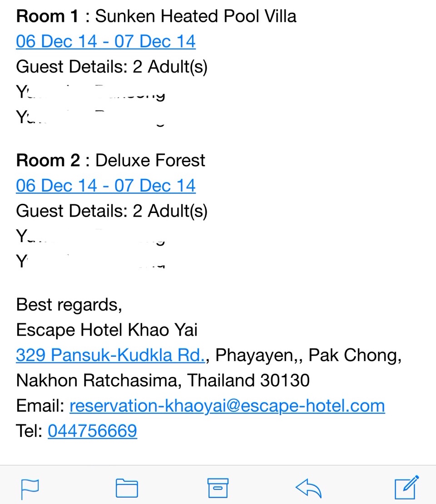Select the Room 1 Sunken Heated Pool Villa heading
Image resolution: width=436 pixels, height=504 pixels.
click(x=156, y=16)
